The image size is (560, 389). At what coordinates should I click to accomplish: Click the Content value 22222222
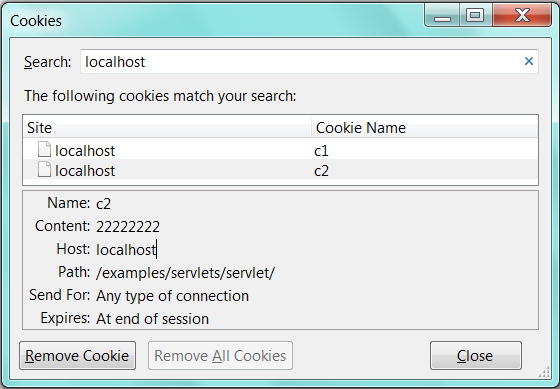128,226
